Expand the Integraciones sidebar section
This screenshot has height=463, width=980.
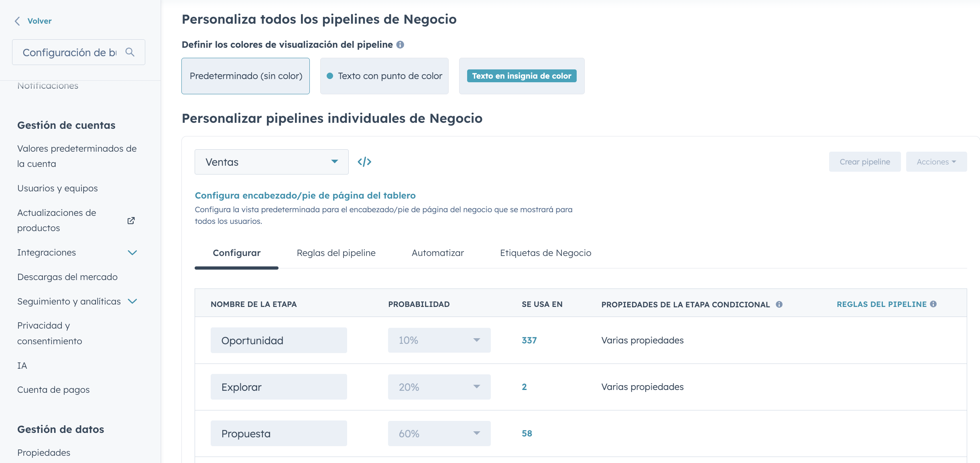tap(132, 252)
